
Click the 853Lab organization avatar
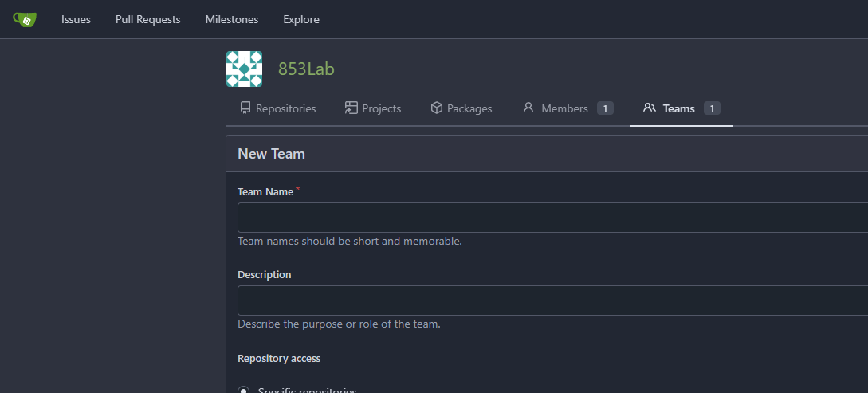244,69
